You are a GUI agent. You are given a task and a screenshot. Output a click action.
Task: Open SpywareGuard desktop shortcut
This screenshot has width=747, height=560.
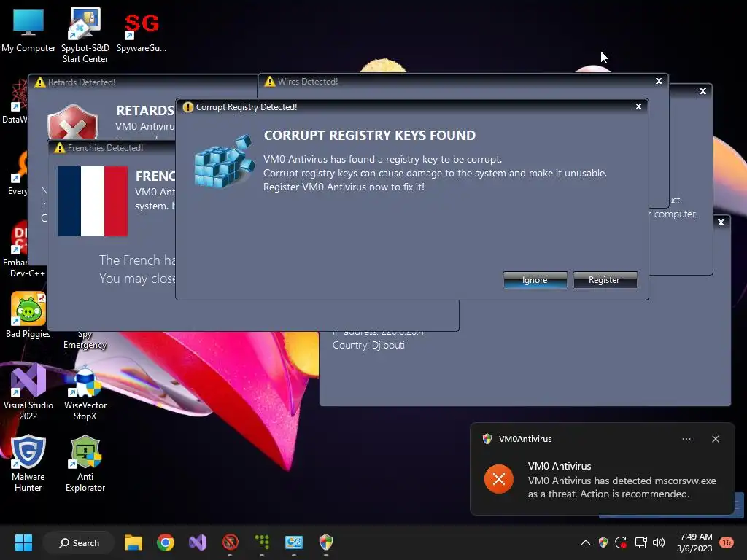click(142, 32)
